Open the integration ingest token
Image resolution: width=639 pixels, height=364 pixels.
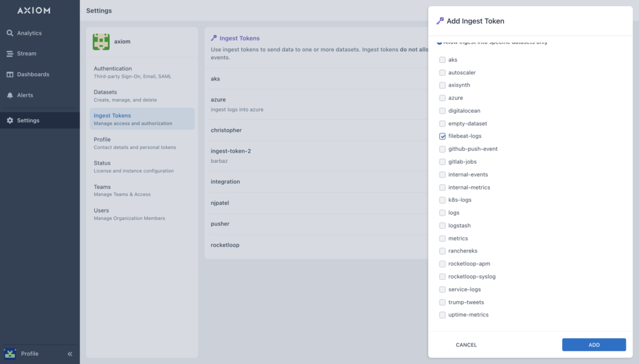pos(319,181)
